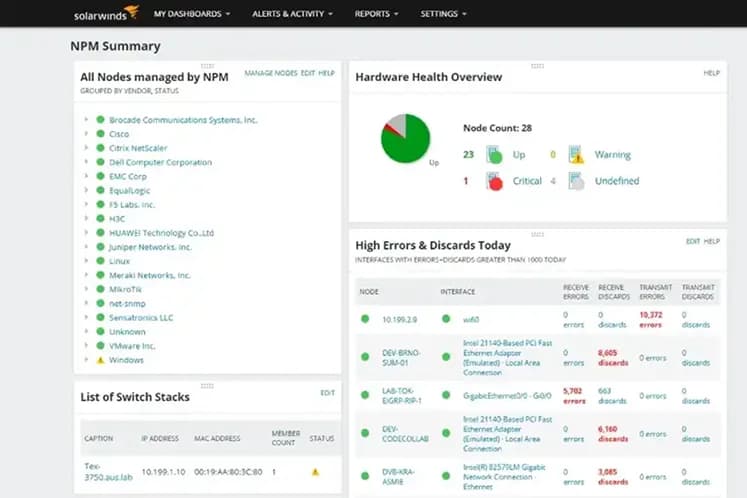Viewport: 747px width, 498px height.
Task: Expand the Citrix NetScaler group
Action: [x=86, y=148]
